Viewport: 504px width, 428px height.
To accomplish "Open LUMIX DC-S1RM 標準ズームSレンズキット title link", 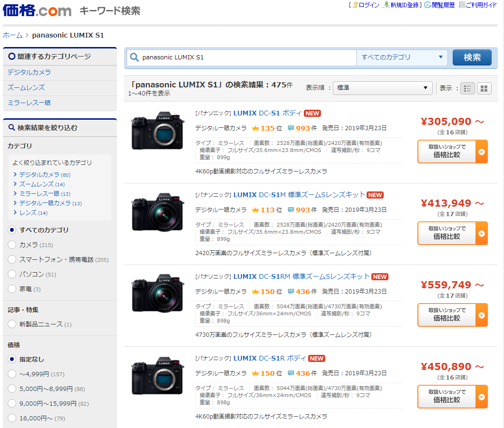I will pyautogui.click(x=301, y=276).
